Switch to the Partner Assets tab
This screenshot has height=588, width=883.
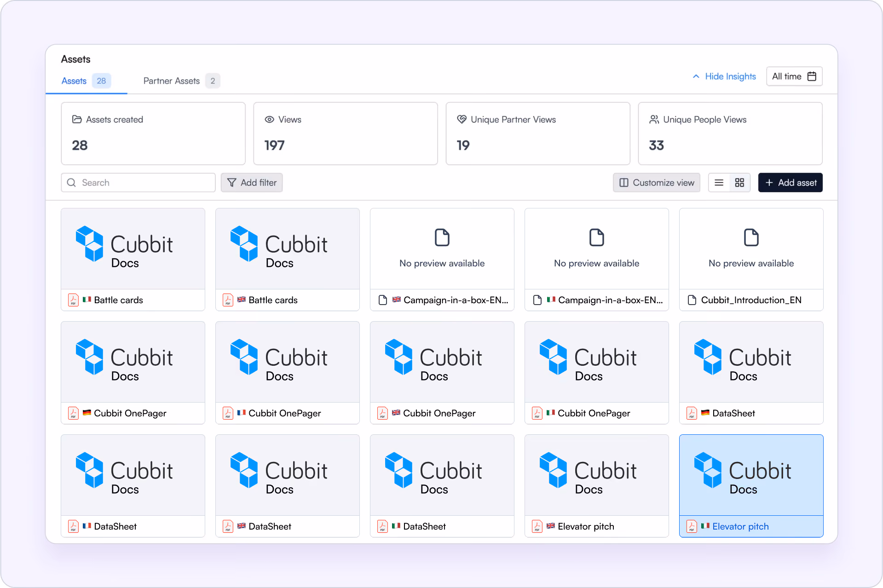coord(181,81)
